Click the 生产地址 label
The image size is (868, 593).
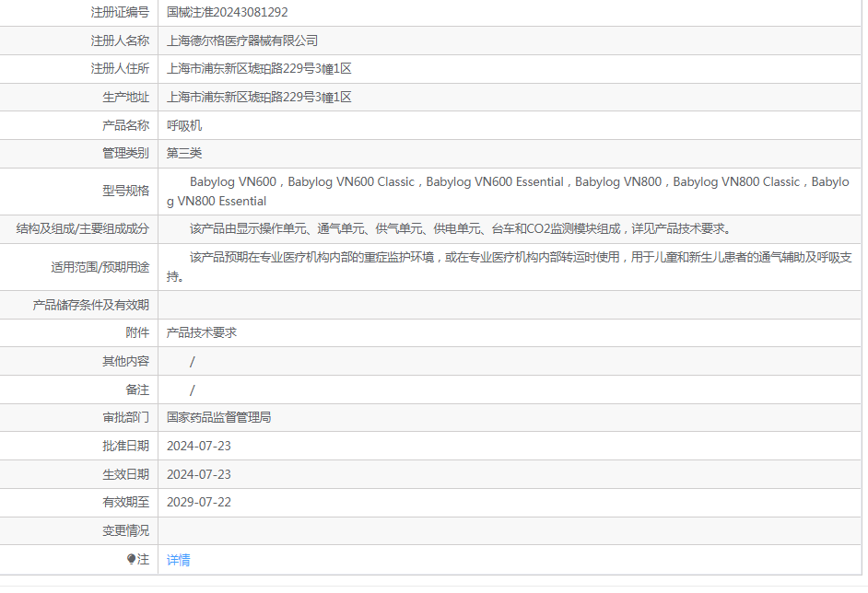pyautogui.click(x=125, y=98)
